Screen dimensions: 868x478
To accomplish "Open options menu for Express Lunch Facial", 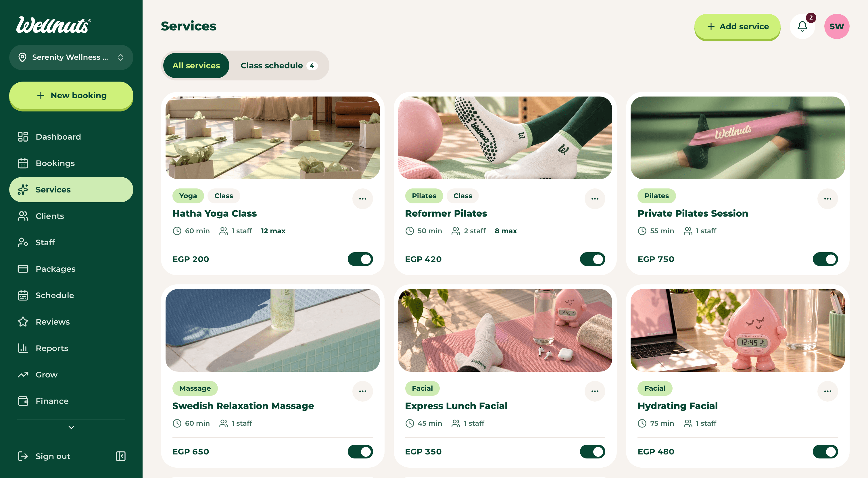I will pos(595,391).
